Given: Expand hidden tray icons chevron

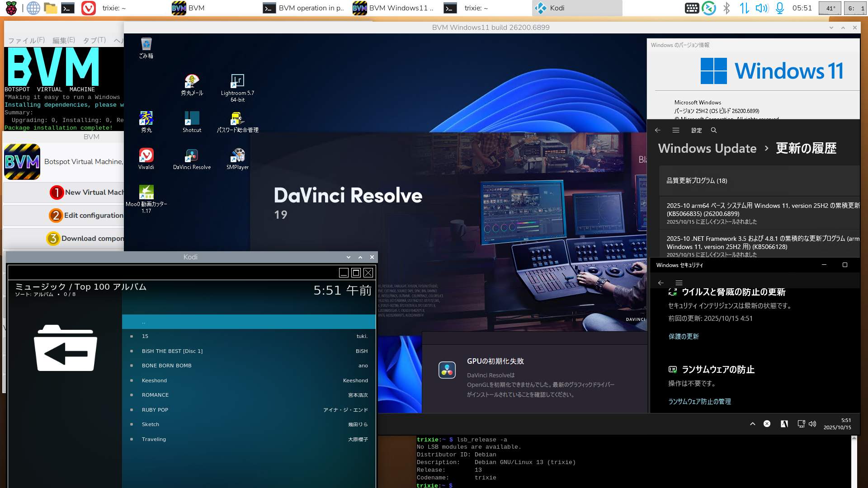Looking at the screenshot, I should (x=752, y=424).
